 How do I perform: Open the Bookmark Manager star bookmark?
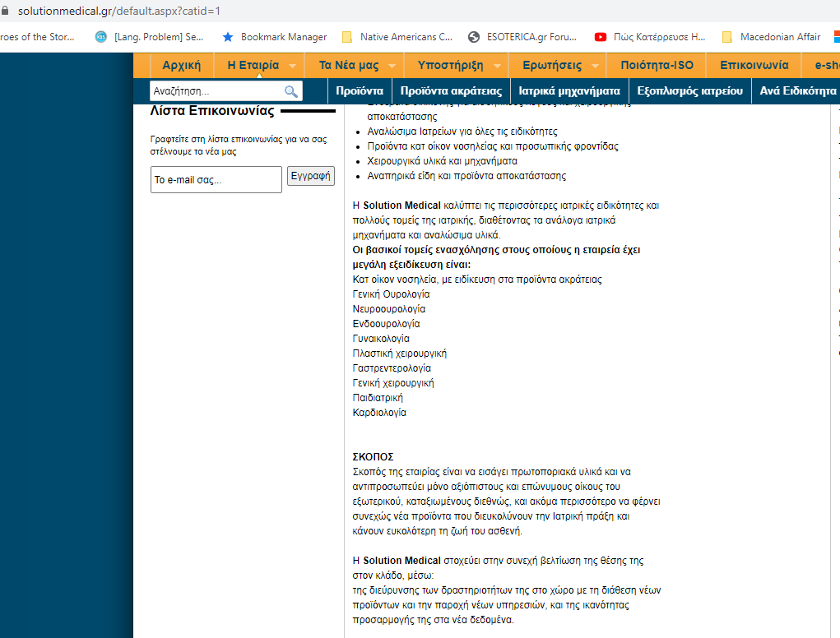[274, 37]
